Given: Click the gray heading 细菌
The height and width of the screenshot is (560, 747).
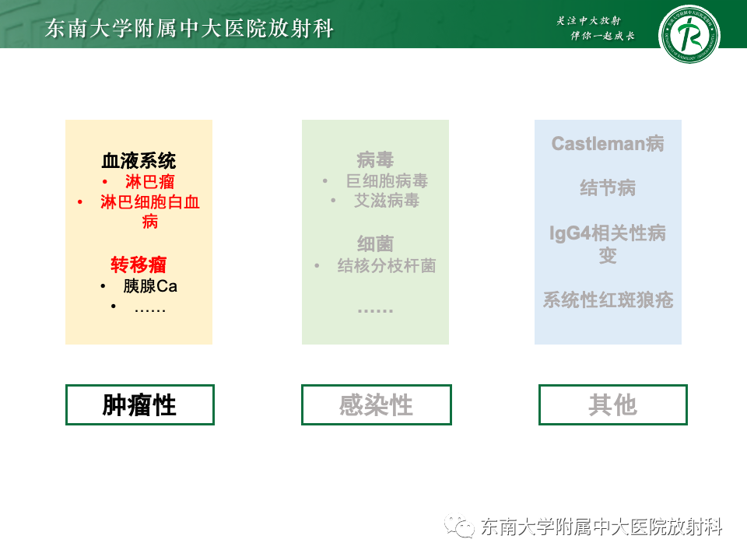Looking at the screenshot, I should 375,243.
